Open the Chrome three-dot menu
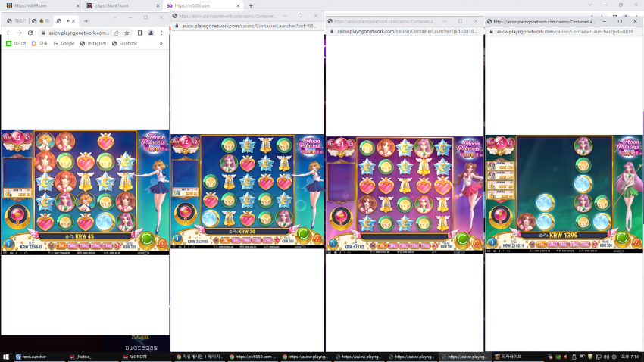 pyautogui.click(x=161, y=33)
